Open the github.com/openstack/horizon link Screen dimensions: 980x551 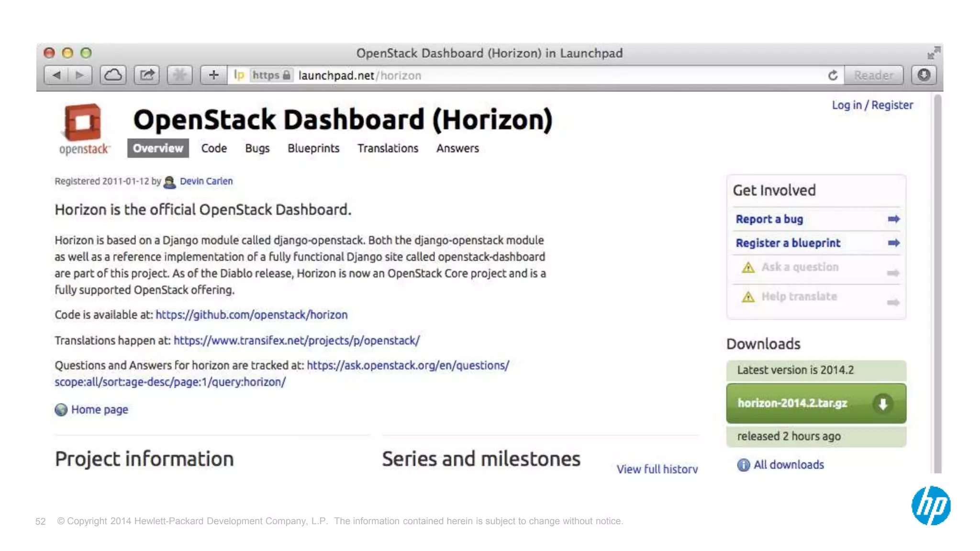point(251,315)
